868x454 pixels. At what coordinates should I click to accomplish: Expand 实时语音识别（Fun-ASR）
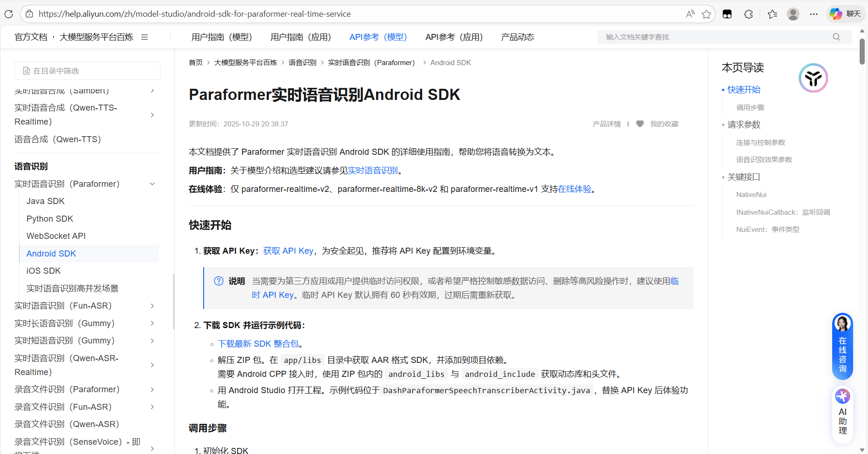(x=152, y=305)
